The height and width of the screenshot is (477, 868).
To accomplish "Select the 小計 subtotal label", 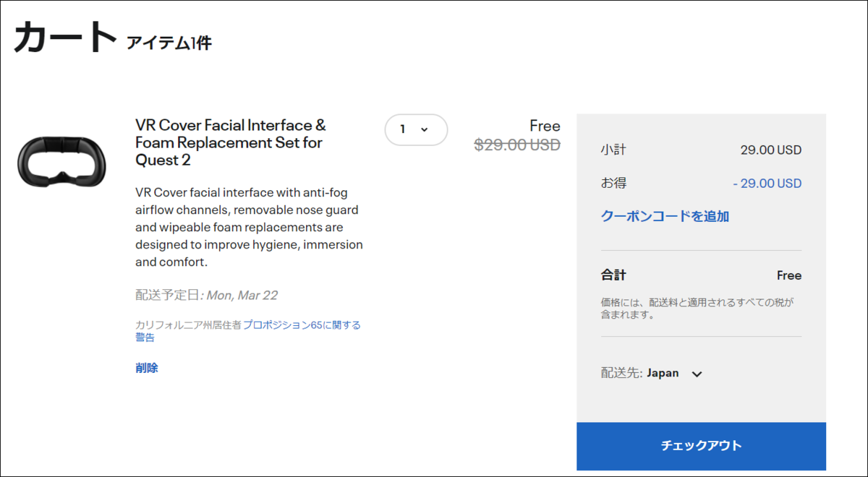I will coord(613,150).
